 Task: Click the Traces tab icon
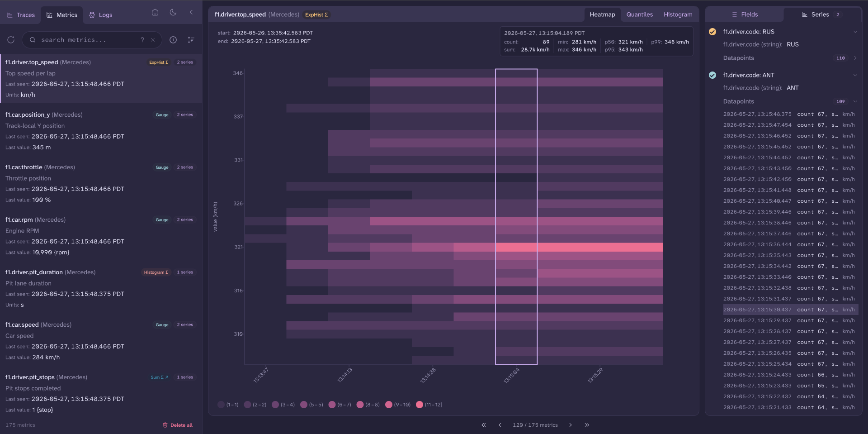(9, 15)
